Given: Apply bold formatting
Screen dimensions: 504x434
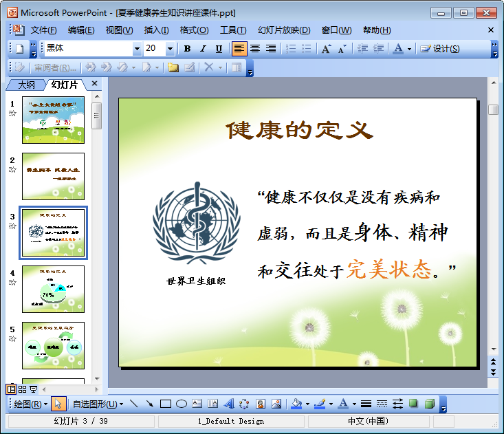Looking at the screenshot, I should (x=187, y=49).
